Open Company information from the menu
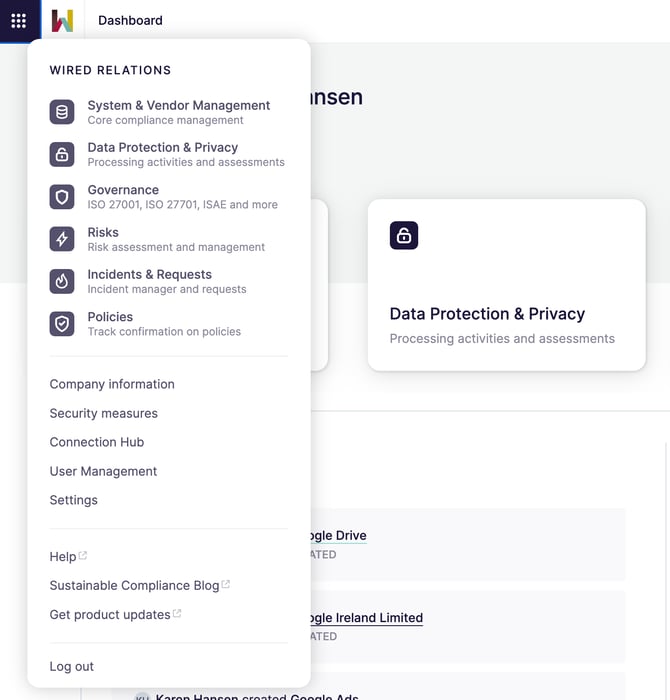 (112, 384)
